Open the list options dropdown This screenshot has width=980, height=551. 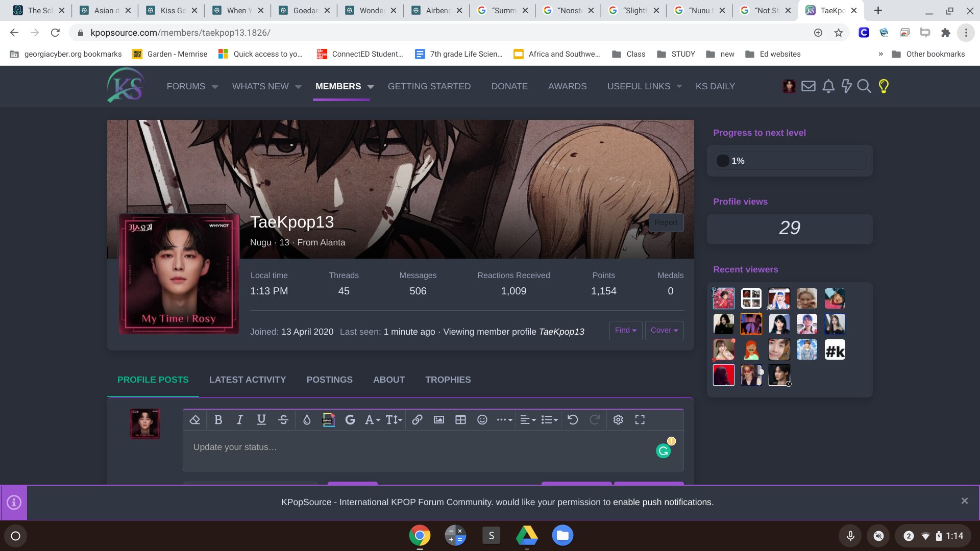coord(549,420)
